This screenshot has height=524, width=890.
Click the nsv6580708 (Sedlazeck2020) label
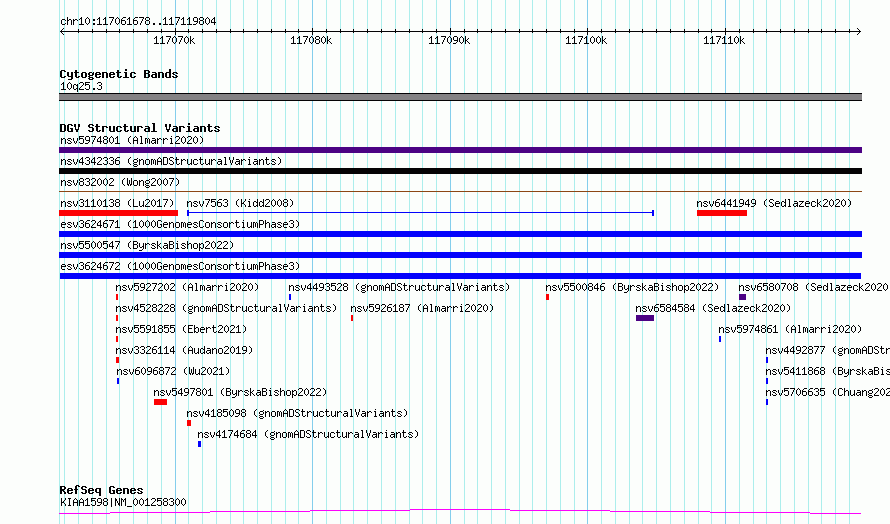pos(813,287)
